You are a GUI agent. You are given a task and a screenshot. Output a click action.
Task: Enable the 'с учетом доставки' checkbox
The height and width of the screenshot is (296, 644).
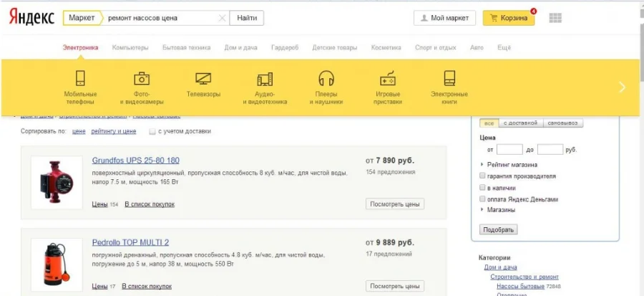pos(152,132)
